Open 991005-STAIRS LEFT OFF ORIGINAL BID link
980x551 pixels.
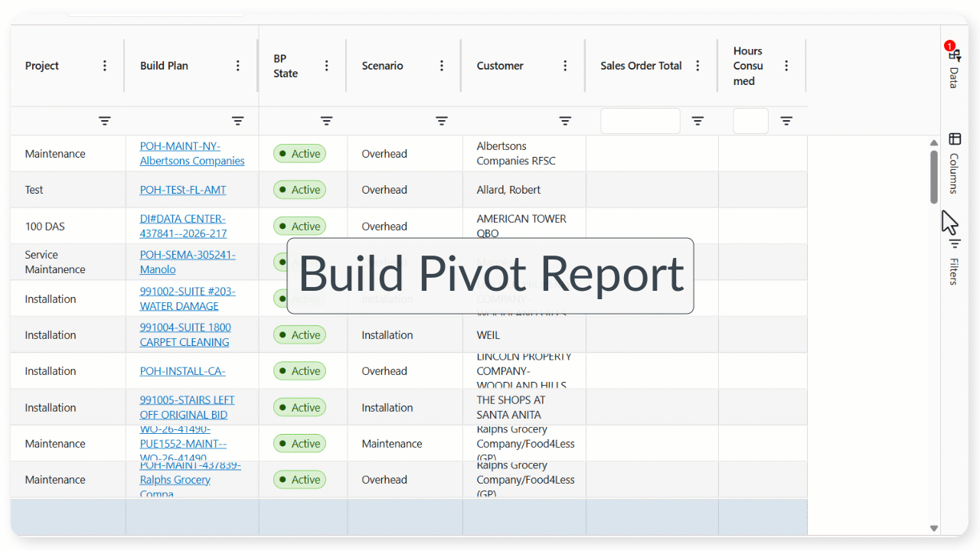pyautogui.click(x=187, y=407)
